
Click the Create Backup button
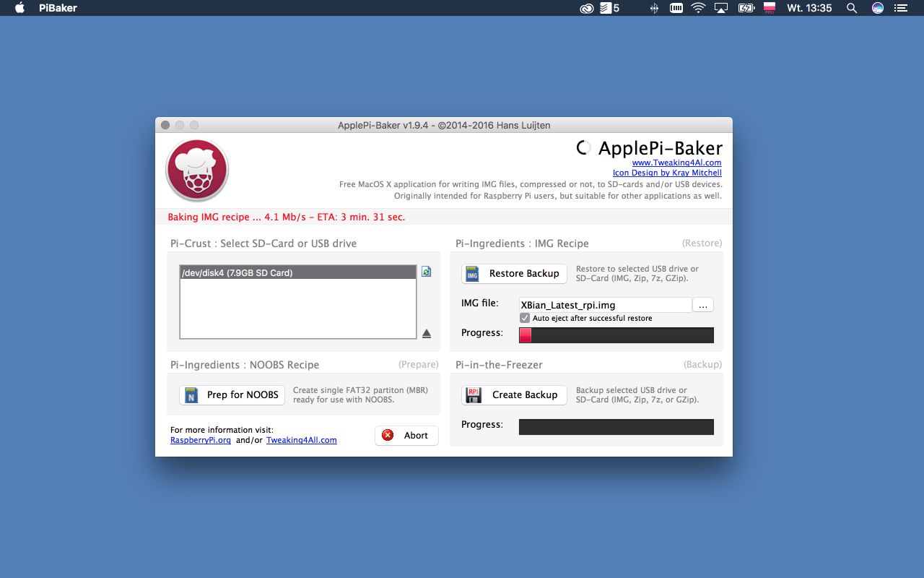click(x=515, y=395)
